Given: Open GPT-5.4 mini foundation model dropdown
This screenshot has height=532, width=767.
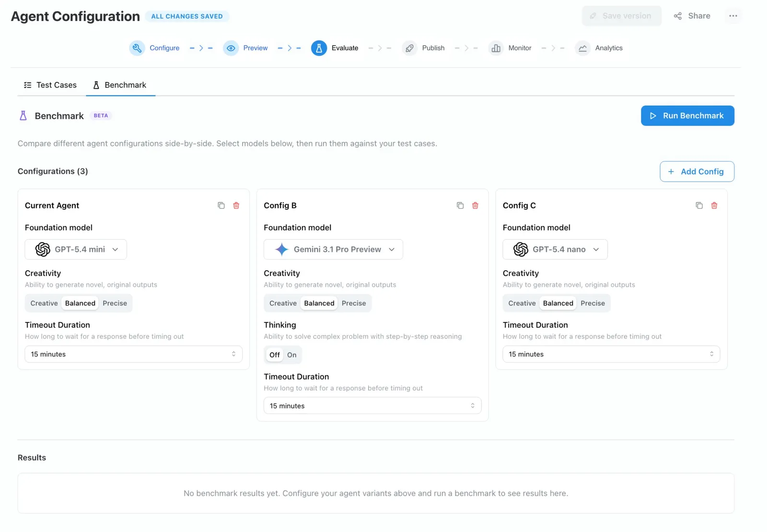Looking at the screenshot, I should coord(76,249).
